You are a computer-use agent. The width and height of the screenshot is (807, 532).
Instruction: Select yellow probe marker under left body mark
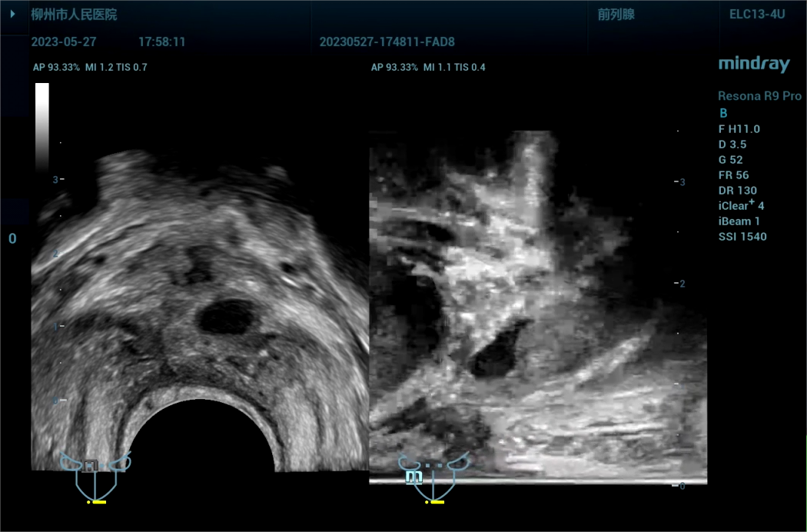pos(97,502)
